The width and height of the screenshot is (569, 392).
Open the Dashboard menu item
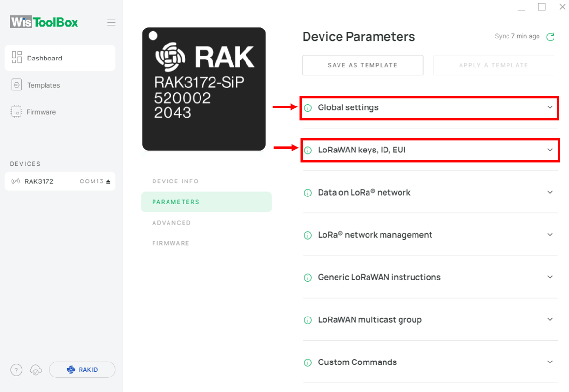(x=60, y=58)
